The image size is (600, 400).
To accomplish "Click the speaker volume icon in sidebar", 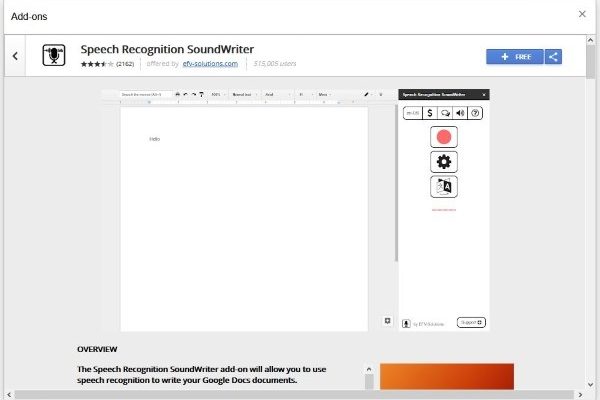I will click(460, 113).
